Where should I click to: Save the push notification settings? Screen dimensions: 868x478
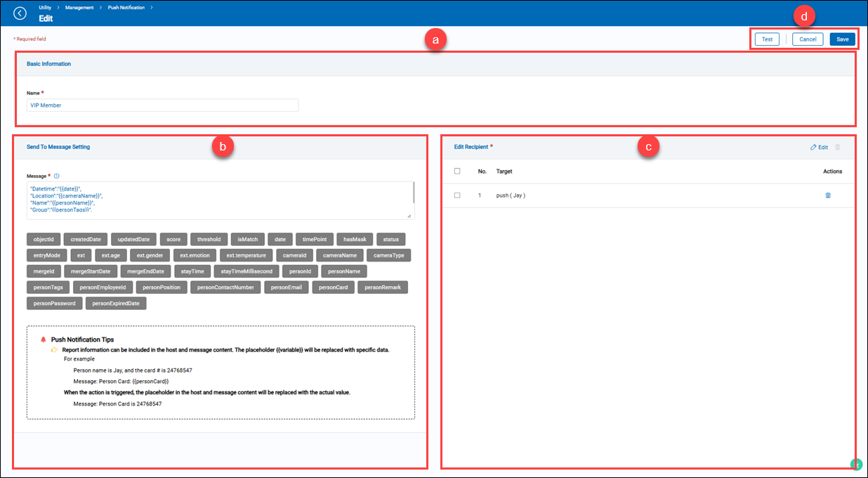click(x=842, y=39)
